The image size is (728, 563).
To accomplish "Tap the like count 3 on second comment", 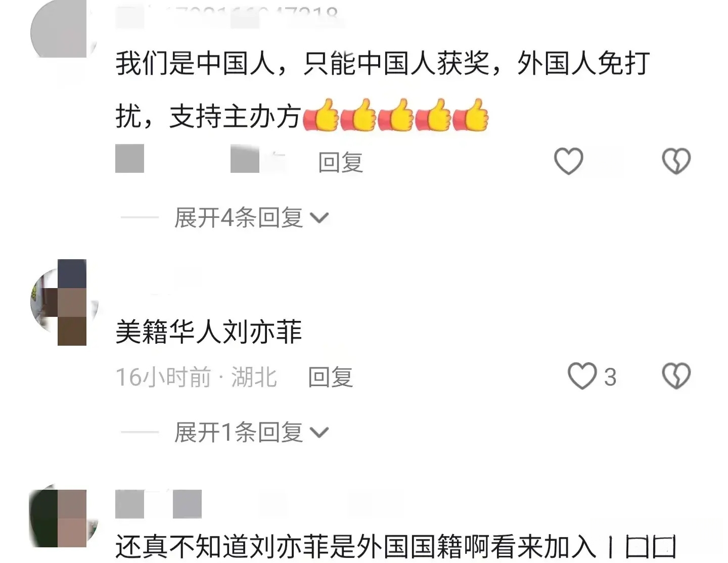I will coord(610,377).
